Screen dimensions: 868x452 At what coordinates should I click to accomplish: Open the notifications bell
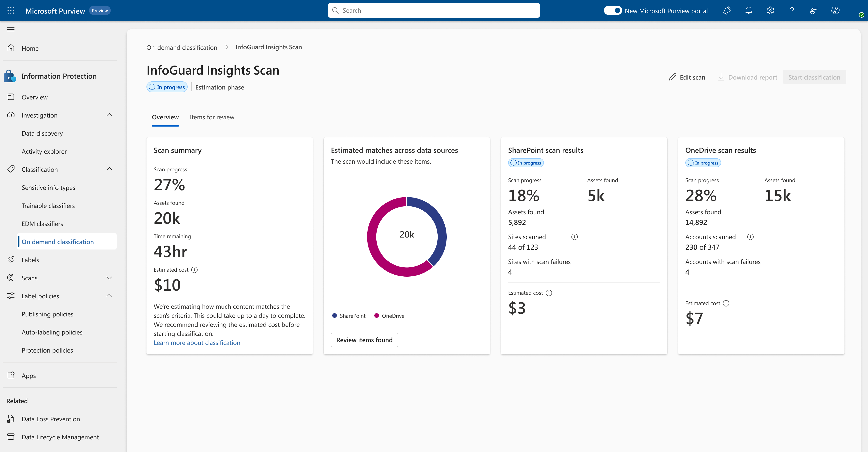point(748,10)
